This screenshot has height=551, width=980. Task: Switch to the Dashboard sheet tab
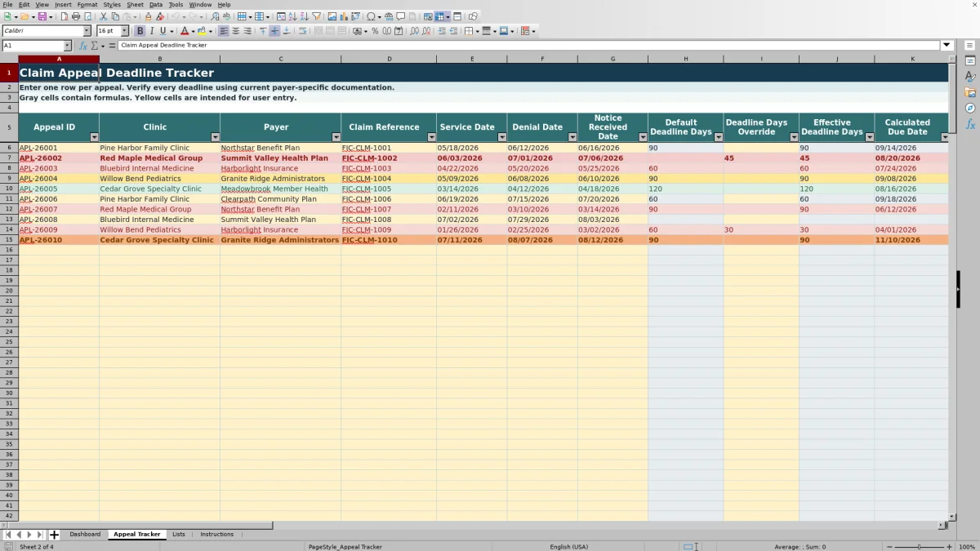point(85,535)
